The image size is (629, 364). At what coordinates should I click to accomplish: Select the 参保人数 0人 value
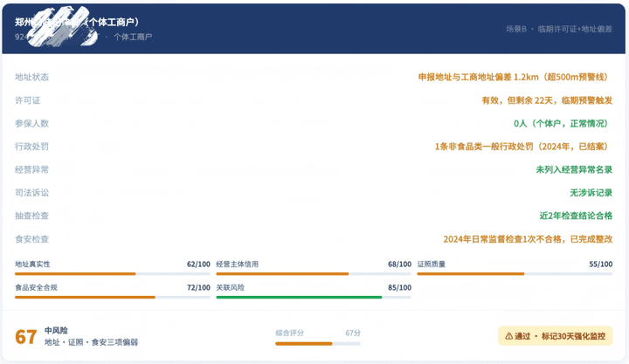click(x=563, y=123)
